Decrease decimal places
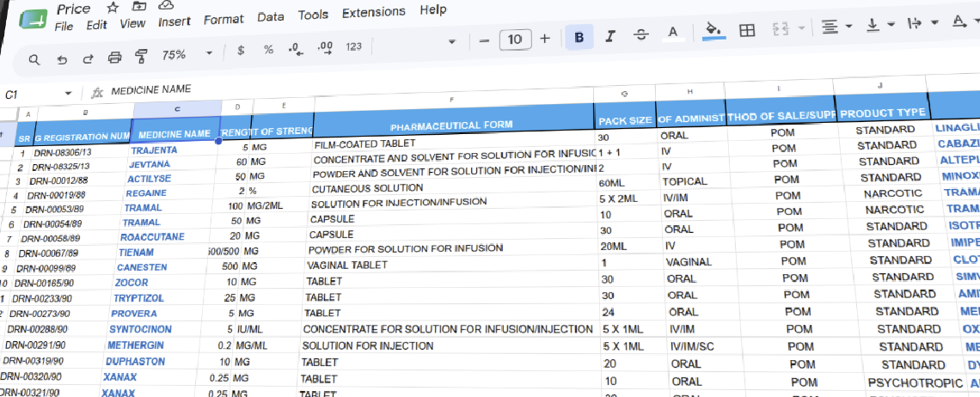This screenshot has height=397, width=980. [x=296, y=49]
